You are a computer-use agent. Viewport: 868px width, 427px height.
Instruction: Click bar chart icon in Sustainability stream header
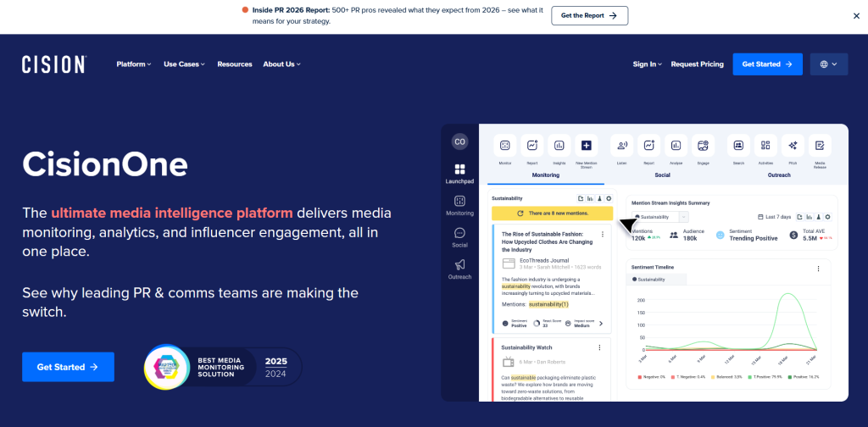point(590,198)
